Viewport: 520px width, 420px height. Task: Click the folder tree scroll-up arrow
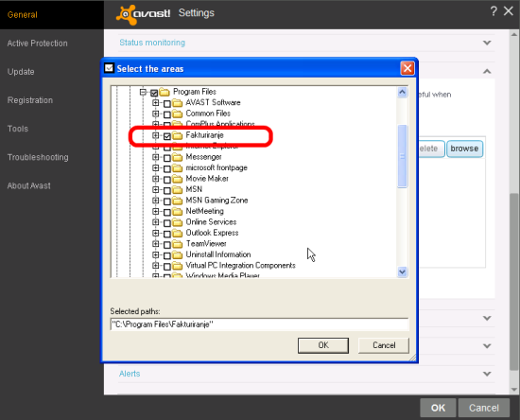pos(402,92)
